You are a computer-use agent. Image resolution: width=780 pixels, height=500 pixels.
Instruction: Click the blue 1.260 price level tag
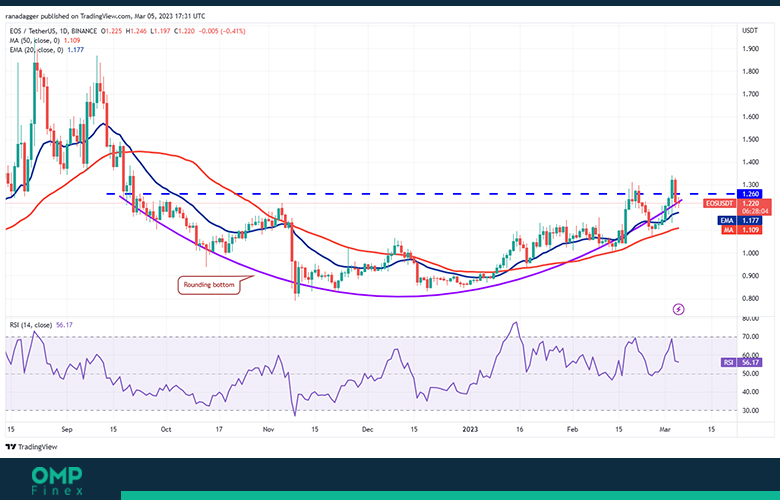coord(750,194)
